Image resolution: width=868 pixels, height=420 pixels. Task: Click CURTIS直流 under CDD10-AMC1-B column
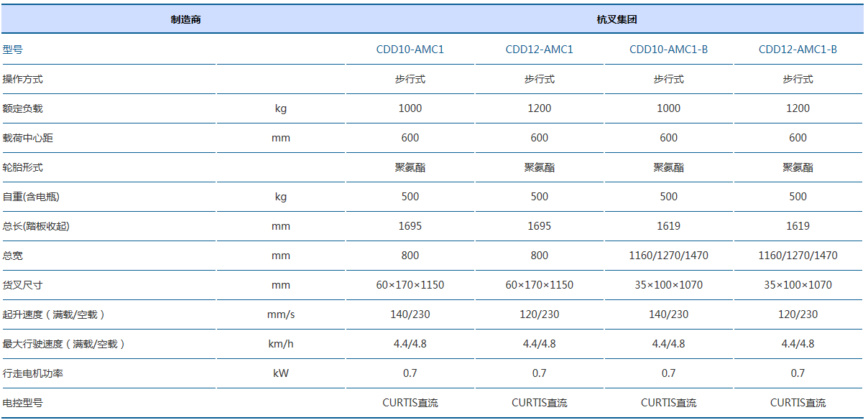pos(669,403)
